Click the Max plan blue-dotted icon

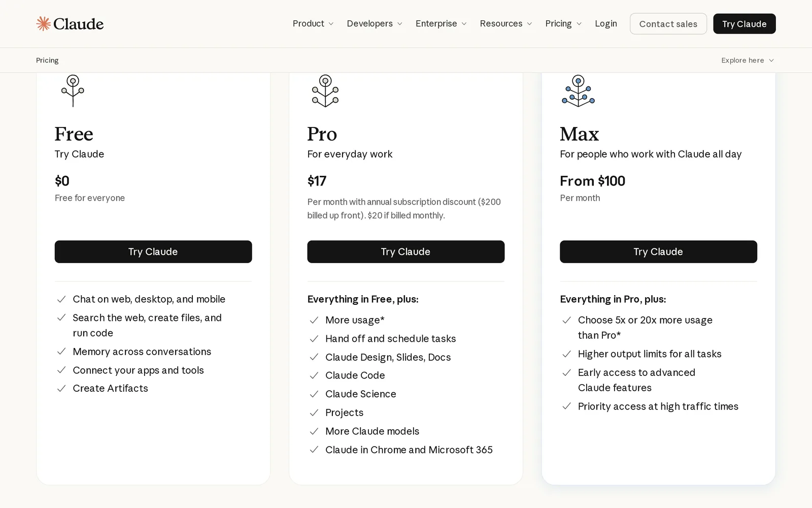pyautogui.click(x=578, y=91)
